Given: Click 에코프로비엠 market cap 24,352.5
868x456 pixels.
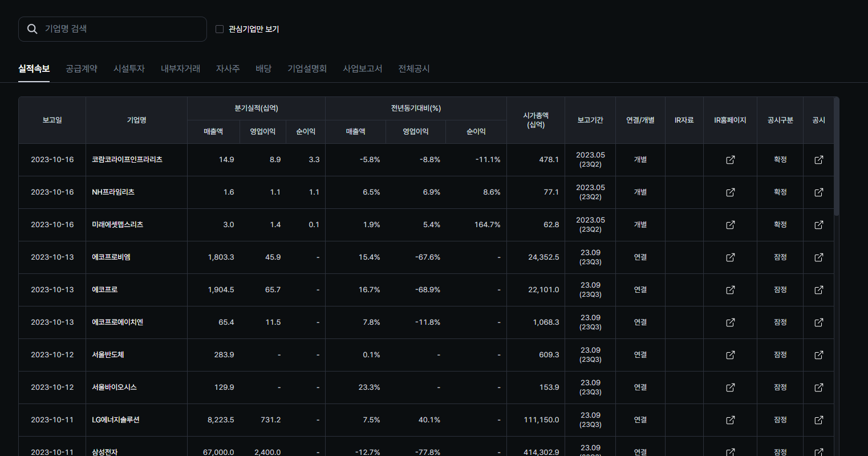Looking at the screenshot, I should (543, 257).
